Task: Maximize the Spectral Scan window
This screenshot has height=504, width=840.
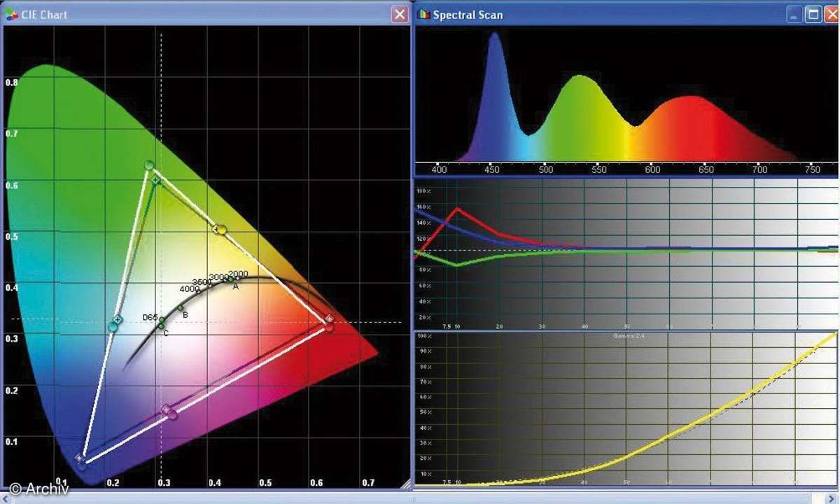Action: click(x=813, y=15)
